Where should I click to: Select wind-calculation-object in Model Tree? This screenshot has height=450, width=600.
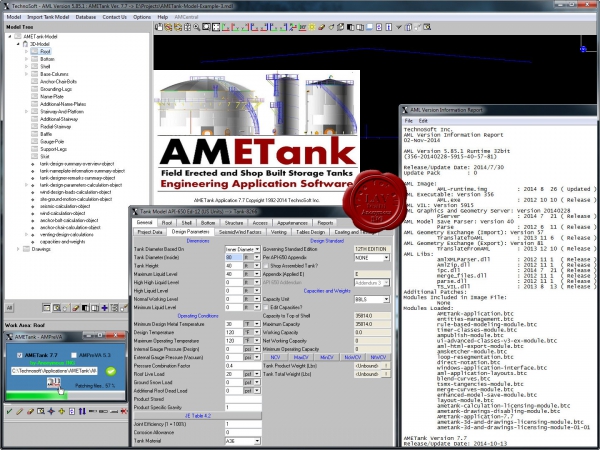(62, 213)
